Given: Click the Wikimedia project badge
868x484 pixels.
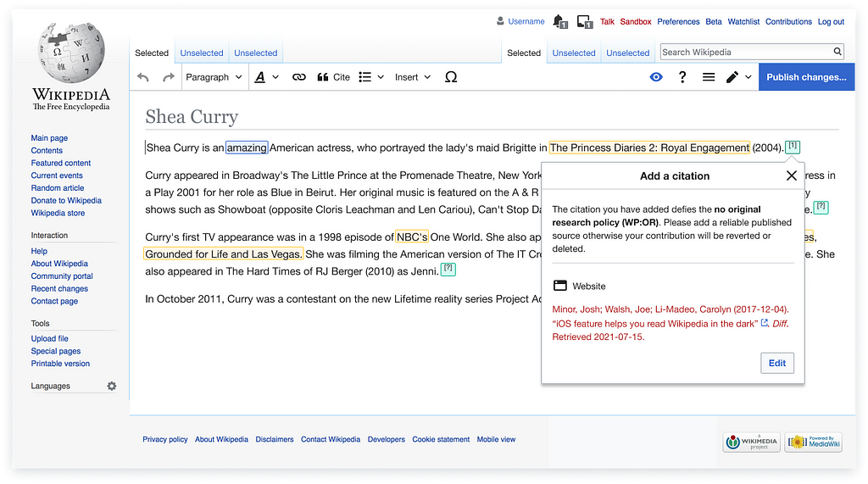Looking at the screenshot, I should tap(751, 442).
